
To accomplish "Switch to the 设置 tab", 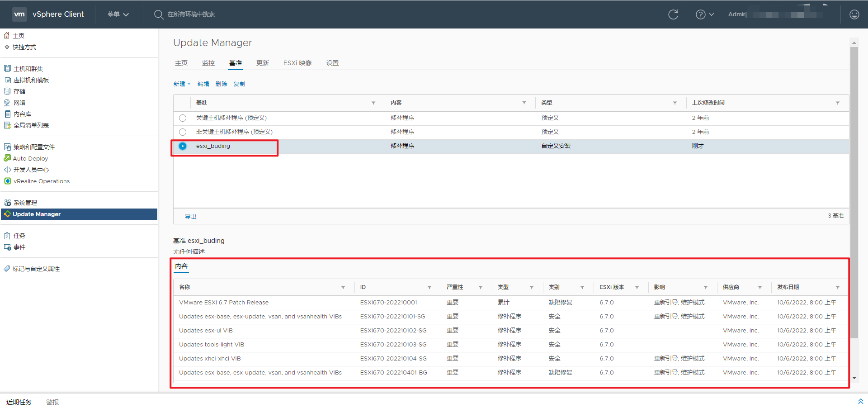I will click(x=332, y=63).
